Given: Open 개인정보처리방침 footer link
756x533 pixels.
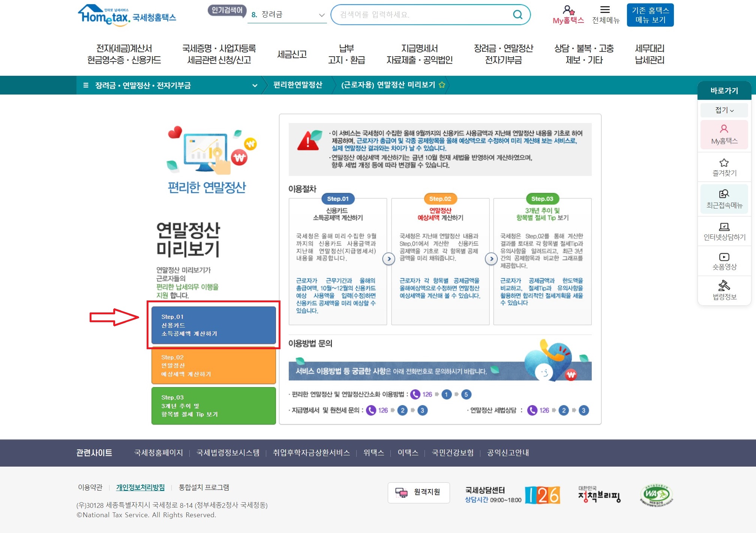Looking at the screenshot, I should point(140,487).
